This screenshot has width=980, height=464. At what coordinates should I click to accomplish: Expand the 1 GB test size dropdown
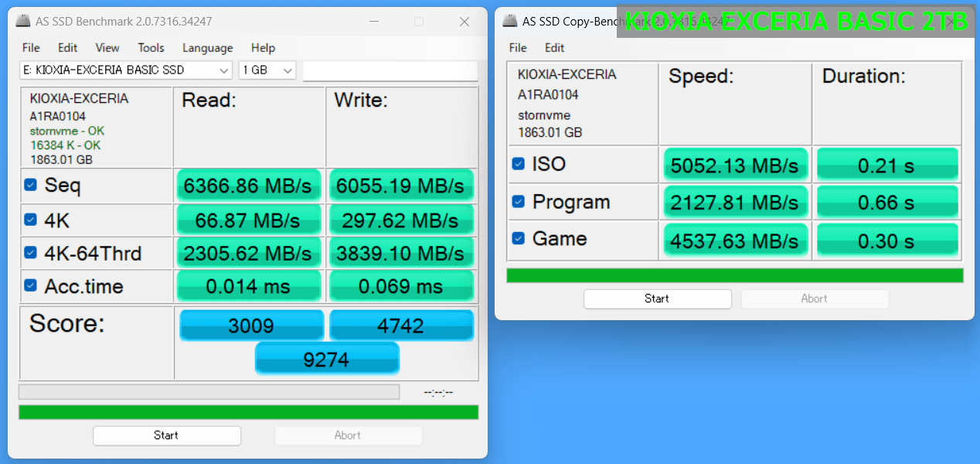(267, 70)
